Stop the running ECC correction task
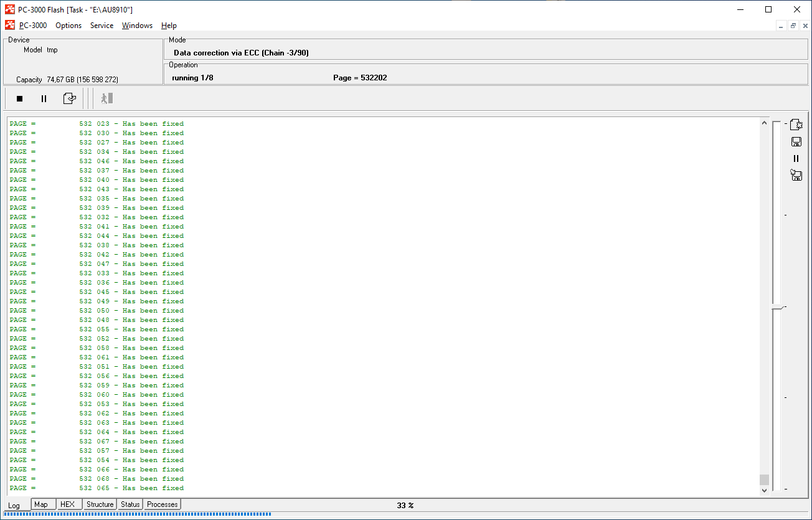The image size is (812, 520). (x=19, y=98)
